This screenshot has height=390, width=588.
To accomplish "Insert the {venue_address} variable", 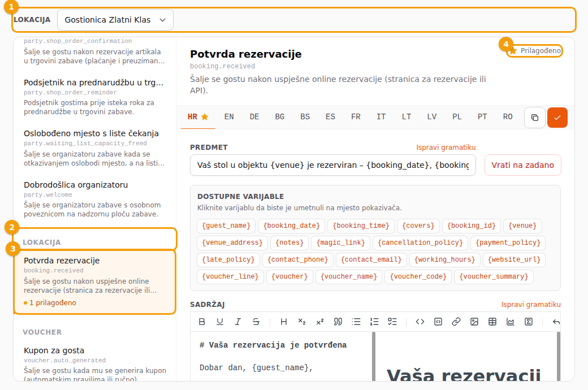I will click(232, 242).
